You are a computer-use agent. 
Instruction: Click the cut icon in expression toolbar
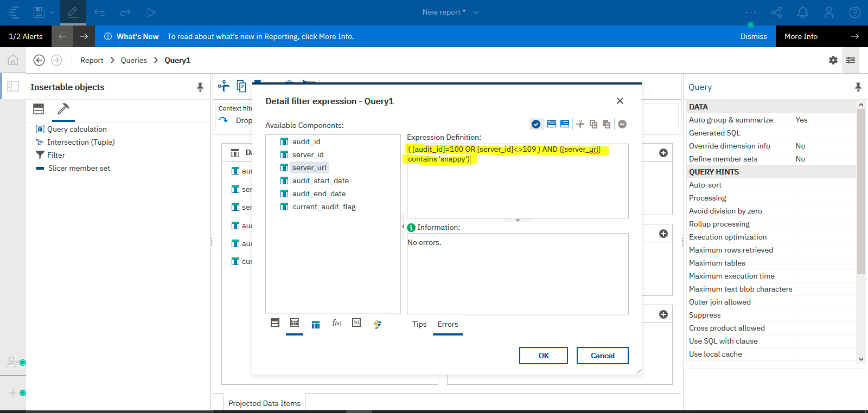pos(580,124)
